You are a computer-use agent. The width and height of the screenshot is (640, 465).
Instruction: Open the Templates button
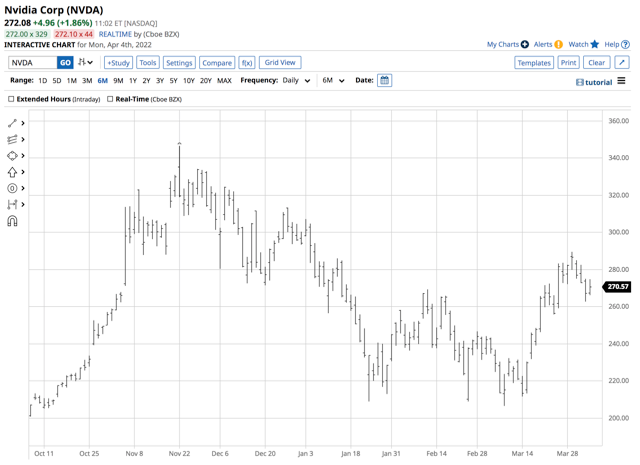tap(534, 62)
